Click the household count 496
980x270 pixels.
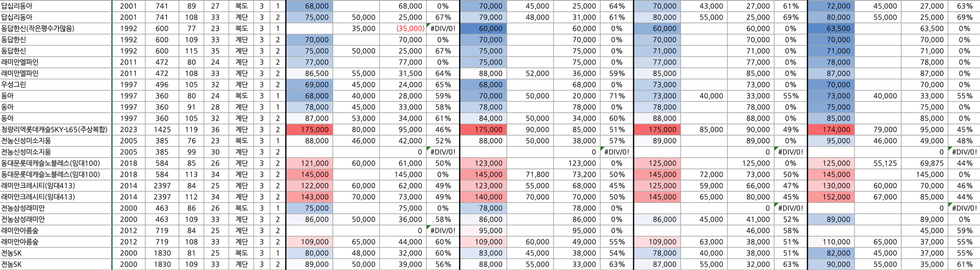click(x=162, y=85)
